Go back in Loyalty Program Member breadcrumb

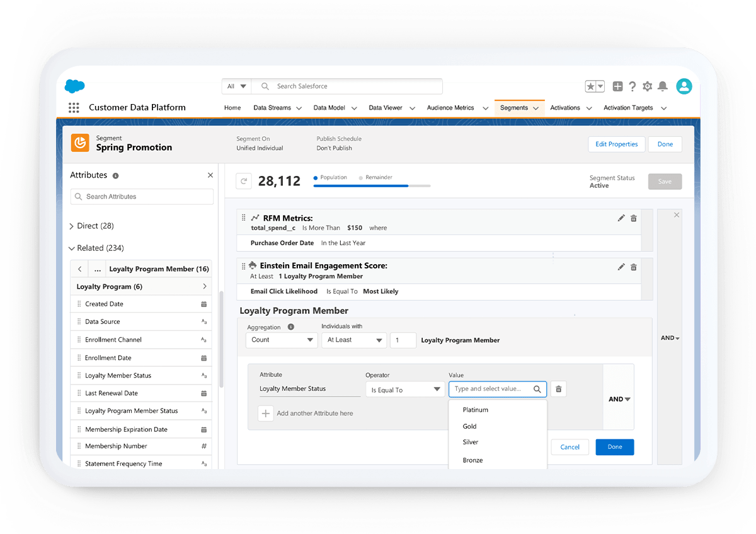tap(79, 269)
